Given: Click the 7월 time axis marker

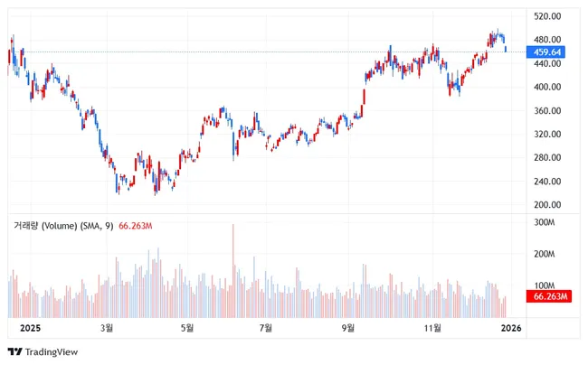Looking at the screenshot, I should point(267,328).
